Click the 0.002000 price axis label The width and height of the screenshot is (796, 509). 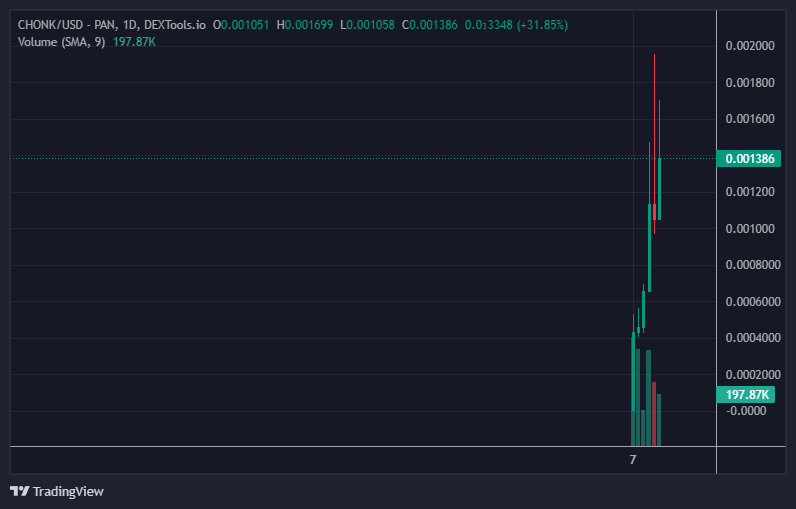(750, 46)
